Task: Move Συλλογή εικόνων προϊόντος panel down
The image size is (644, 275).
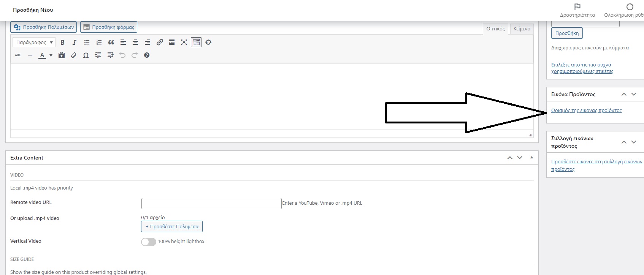Action: tap(634, 142)
